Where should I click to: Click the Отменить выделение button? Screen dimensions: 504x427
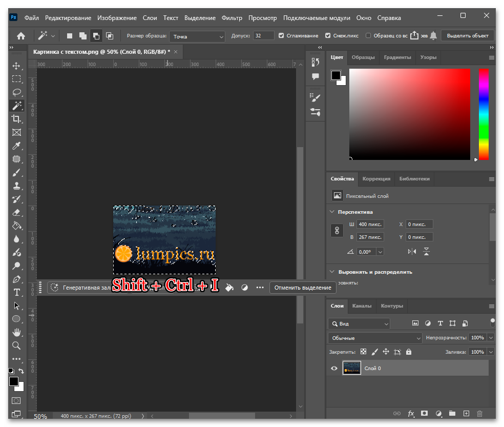pyautogui.click(x=303, y=288)
